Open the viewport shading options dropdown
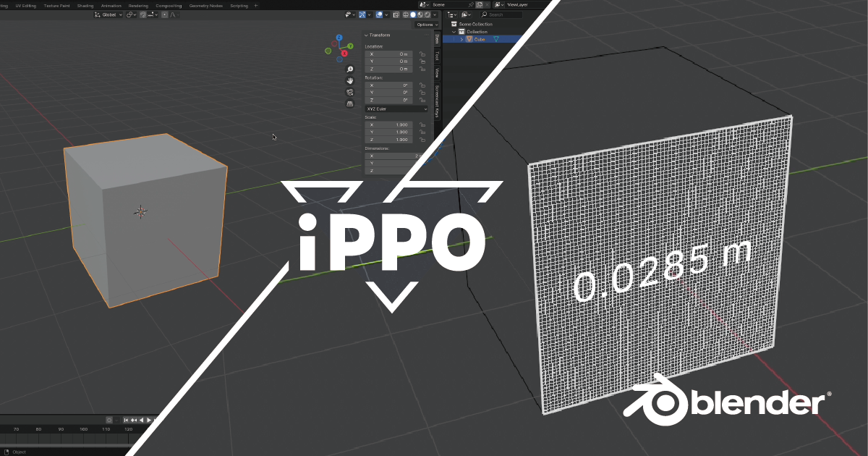868x456 pixels. click(x=435, y=14)
